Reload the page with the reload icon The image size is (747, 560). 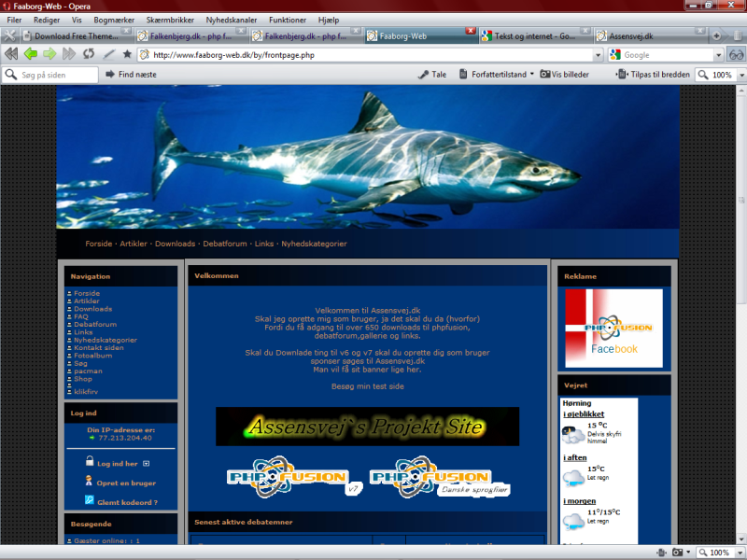89,54
